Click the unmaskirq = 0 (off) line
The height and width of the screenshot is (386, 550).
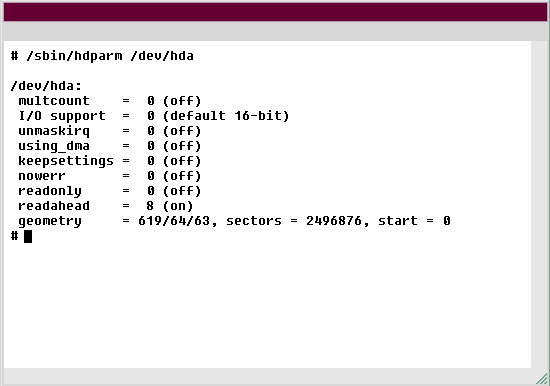109,131
